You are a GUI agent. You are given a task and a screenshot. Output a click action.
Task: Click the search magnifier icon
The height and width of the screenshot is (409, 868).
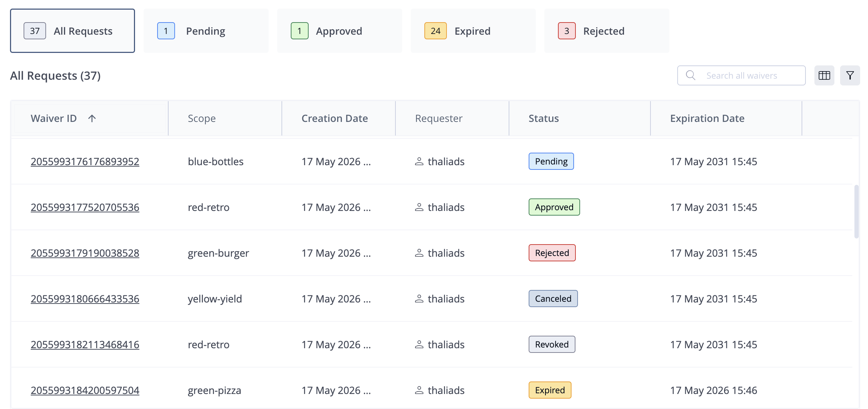click(691, 75)
